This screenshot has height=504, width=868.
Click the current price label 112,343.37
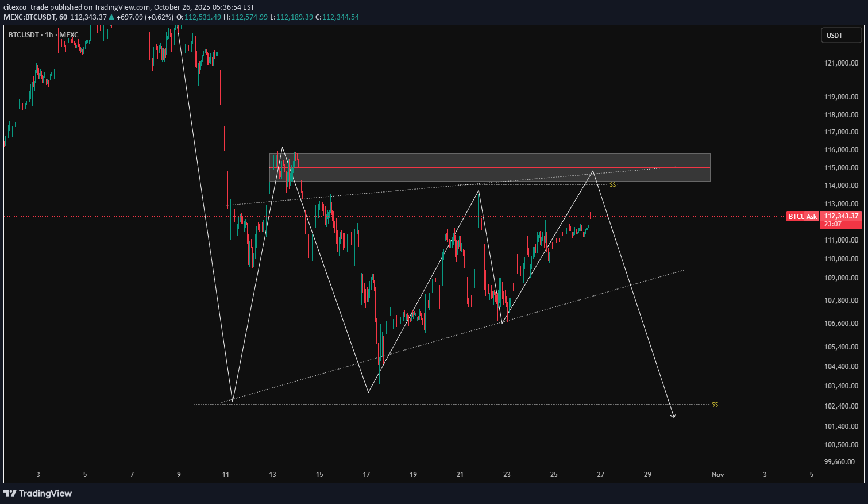click(840, 216)
